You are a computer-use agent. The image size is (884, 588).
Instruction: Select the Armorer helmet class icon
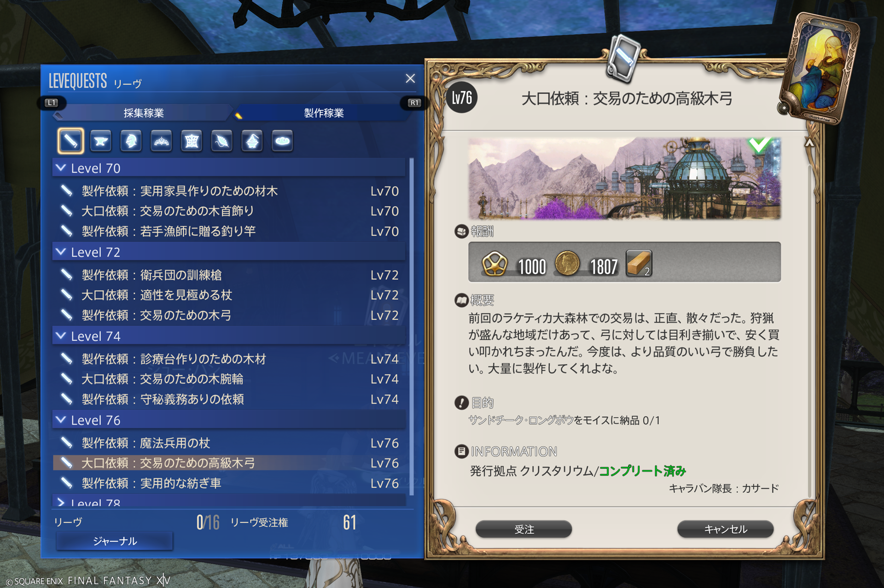(131, 141)
